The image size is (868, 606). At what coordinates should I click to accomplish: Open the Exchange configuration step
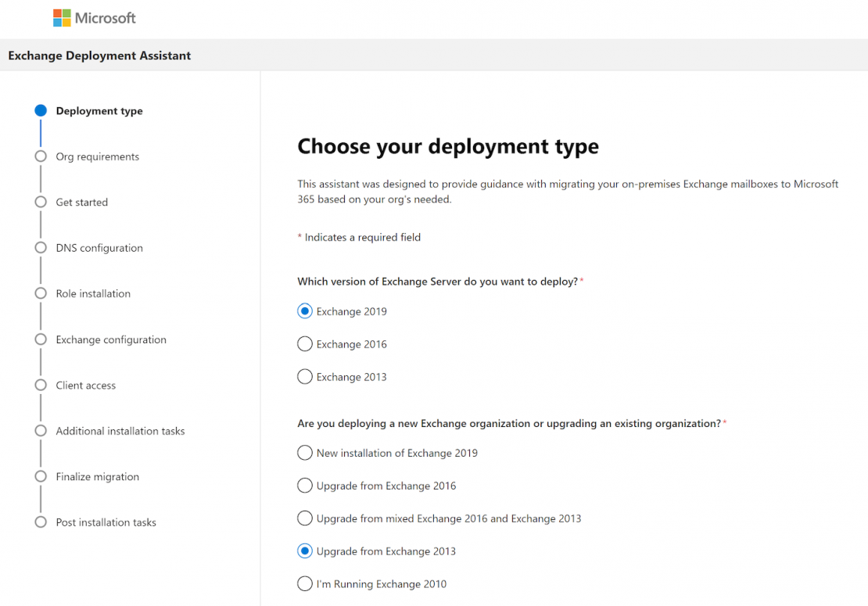(x=40, y=339)
